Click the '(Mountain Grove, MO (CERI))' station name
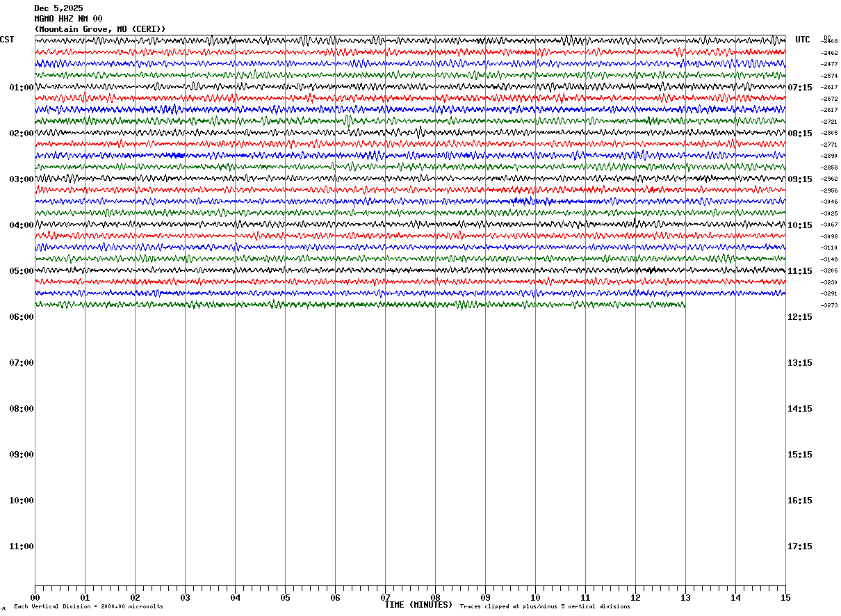Image resolution: width=841 pixels, height=616 pixels. coord(100,29)
